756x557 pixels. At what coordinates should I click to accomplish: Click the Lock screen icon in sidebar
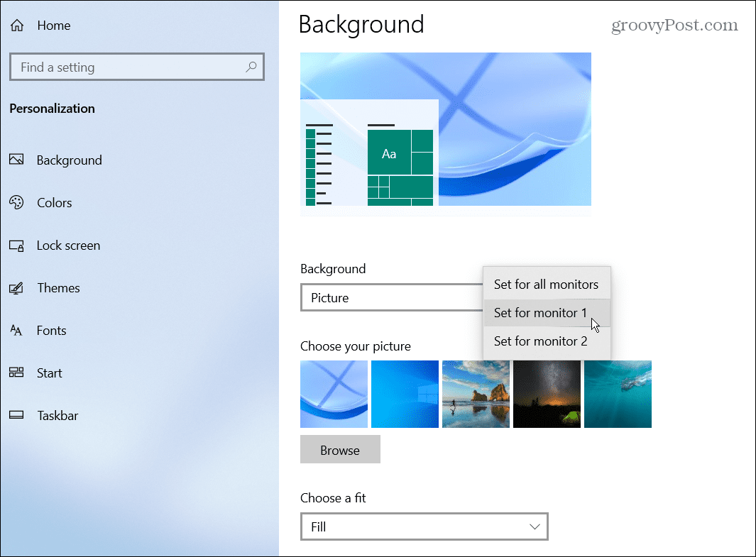(18, 245)
